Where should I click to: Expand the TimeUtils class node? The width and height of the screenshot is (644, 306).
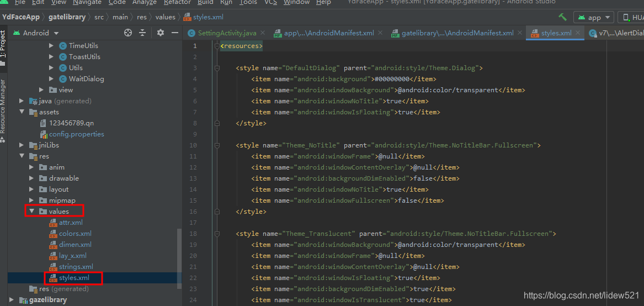[51, 46]
